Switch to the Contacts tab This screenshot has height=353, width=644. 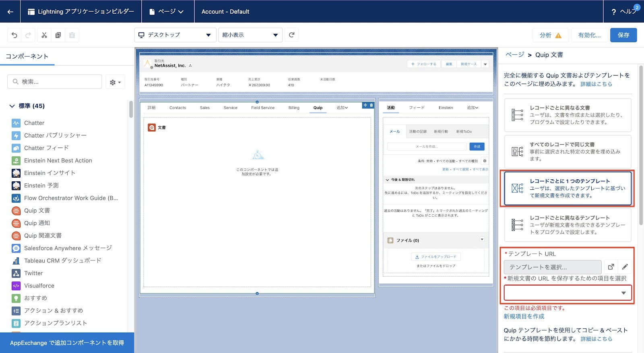[x=178, y=108]
